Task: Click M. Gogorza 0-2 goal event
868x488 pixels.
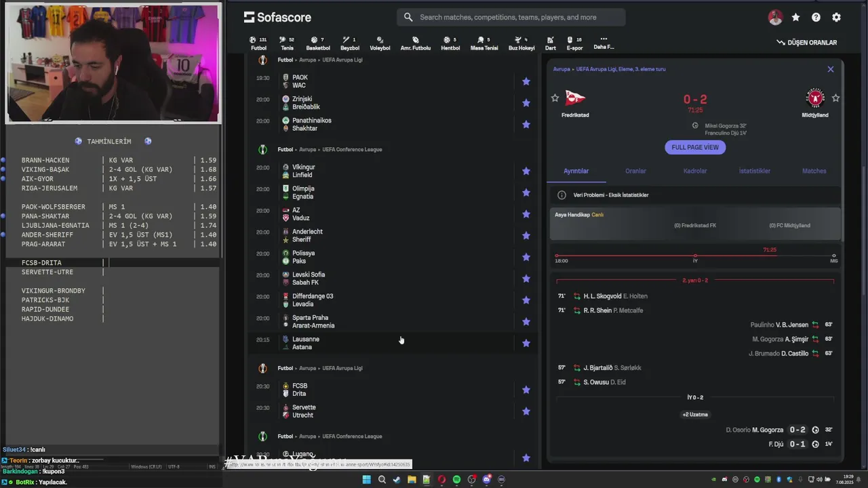Action: [x=778, y=430]
